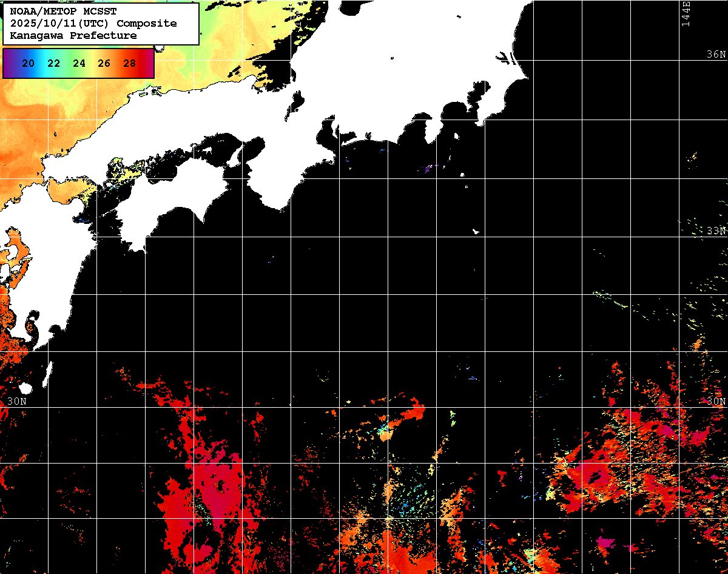Click the 144E longitude label

click(686, 13)
